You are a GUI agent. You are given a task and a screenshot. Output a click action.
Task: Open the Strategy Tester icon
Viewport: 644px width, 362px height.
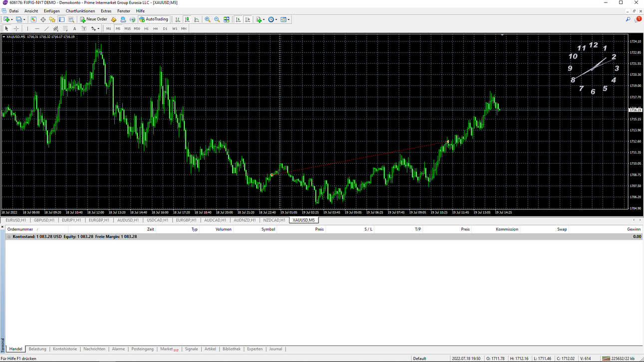point(71,19)
